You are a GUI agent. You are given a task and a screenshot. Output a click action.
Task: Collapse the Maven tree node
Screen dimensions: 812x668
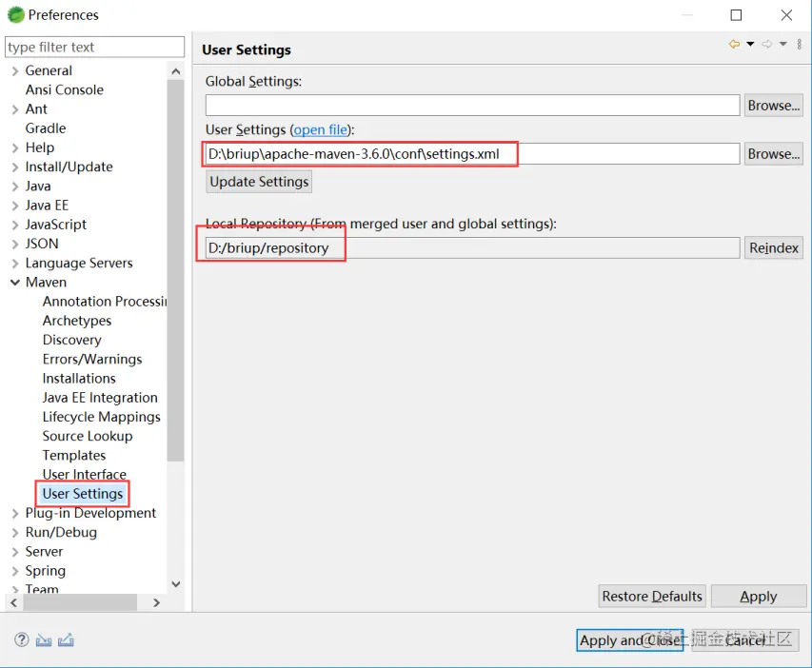15,283
